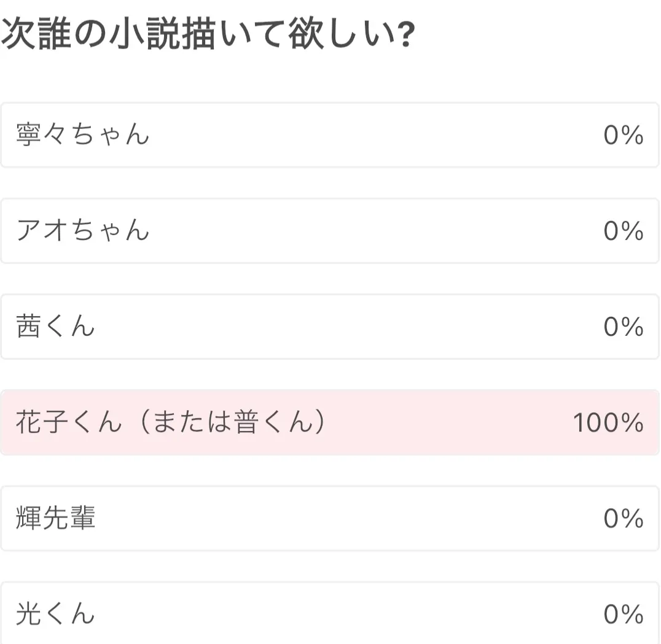661x644 pixels.
Task: Click the 0% result beside 寧々ちゃん
Action: [624, 135]
